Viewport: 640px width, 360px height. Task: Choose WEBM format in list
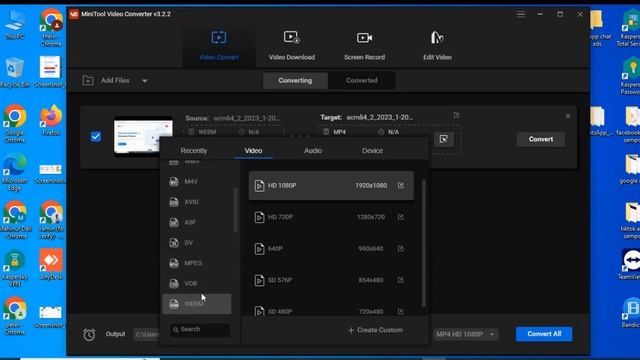point(197,304)
